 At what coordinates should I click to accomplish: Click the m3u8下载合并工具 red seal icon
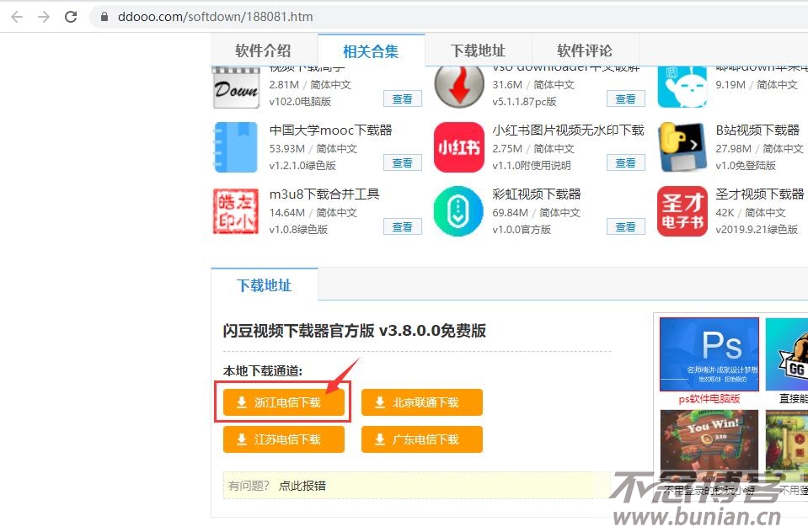point(235,211)
